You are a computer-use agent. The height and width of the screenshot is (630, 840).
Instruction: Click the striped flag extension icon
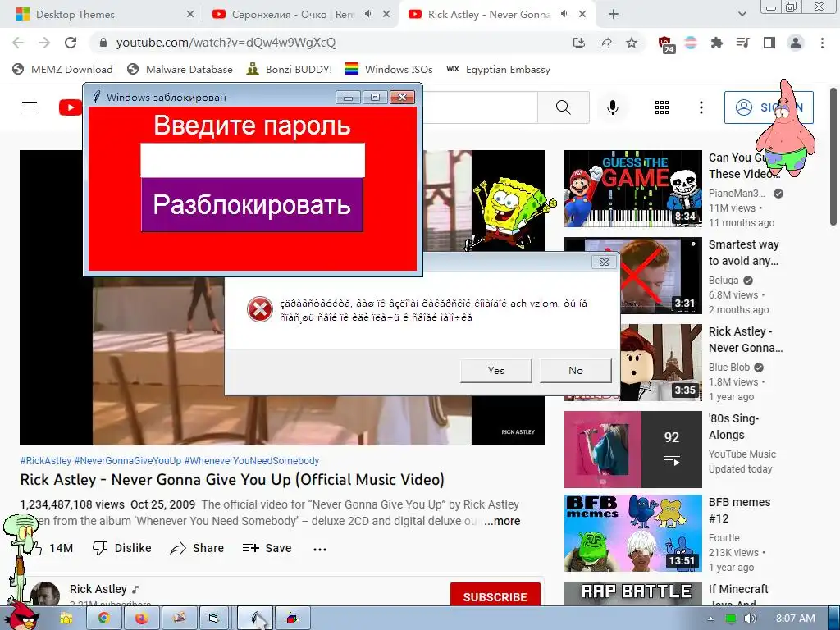tap(691, 43)
